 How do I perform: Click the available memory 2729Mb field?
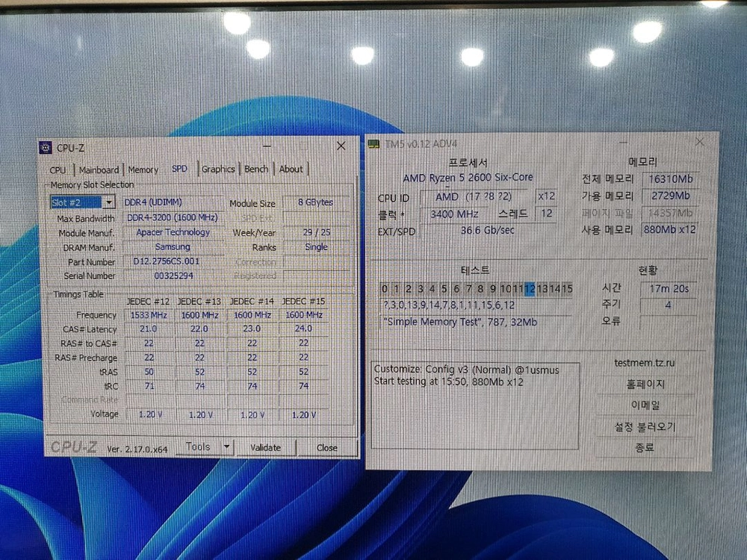[670, 196]
